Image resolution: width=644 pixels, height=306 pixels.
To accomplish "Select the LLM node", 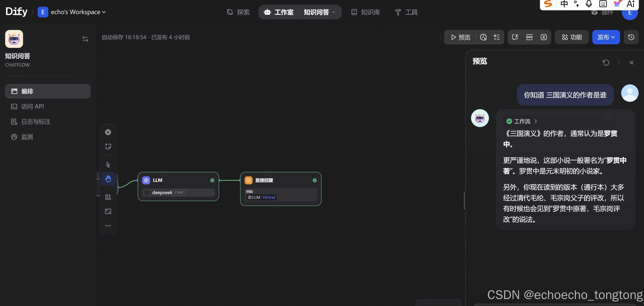I will tap(178, 186).
